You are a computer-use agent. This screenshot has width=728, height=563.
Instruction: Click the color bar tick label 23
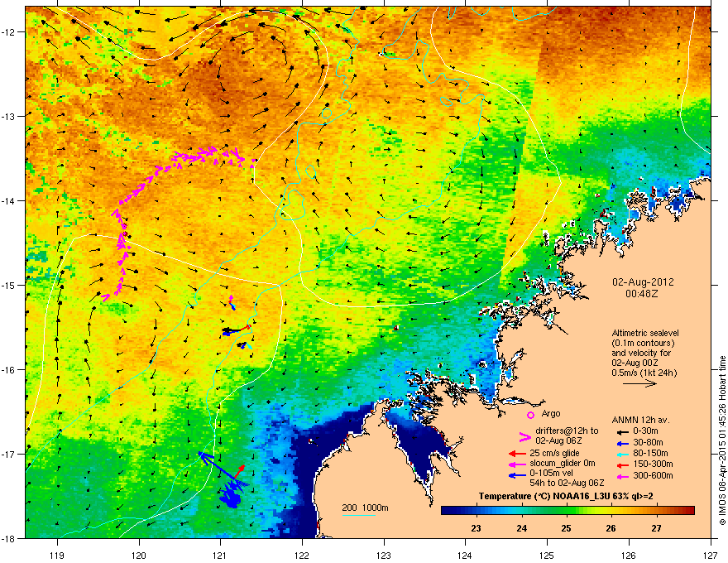tap(476, 528)
